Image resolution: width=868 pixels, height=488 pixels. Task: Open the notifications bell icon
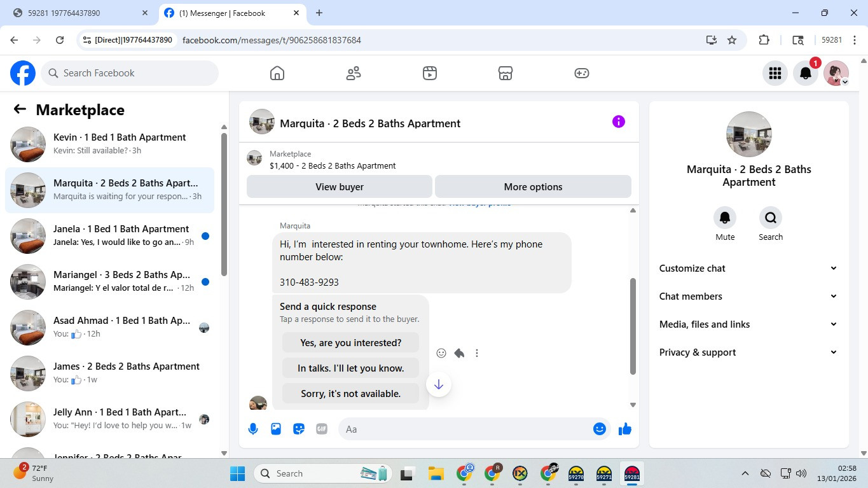pos(805,73)
